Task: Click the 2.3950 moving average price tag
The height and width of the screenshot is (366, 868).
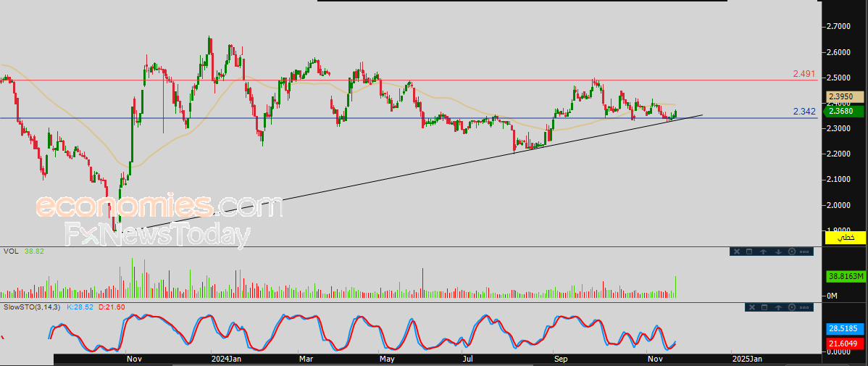Action: (846, 97)
